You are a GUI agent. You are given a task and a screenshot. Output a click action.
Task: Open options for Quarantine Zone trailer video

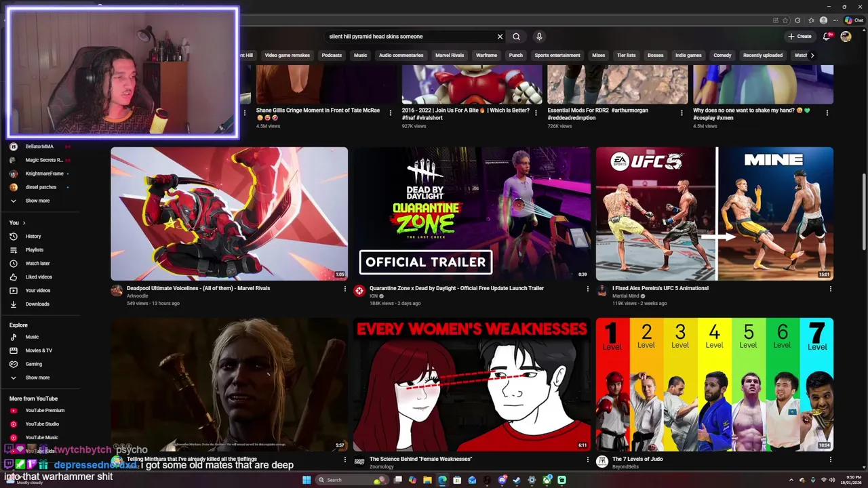click(587, 289)
